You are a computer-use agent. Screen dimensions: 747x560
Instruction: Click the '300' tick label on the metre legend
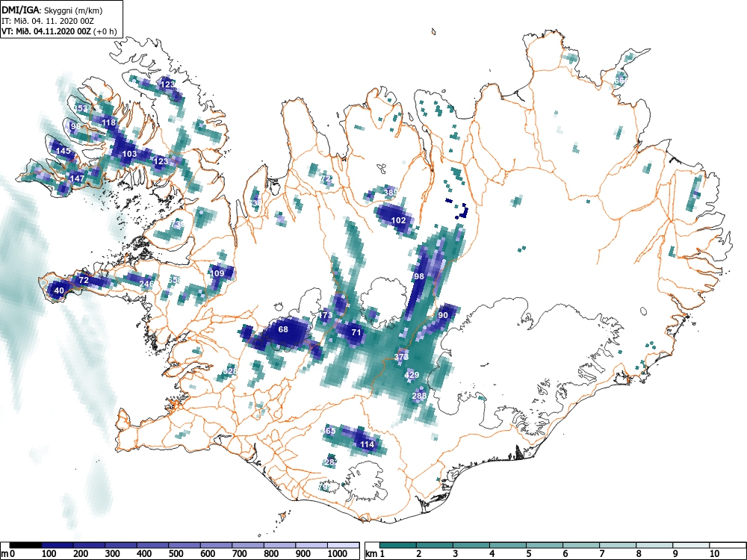click(x=112, y=554)
